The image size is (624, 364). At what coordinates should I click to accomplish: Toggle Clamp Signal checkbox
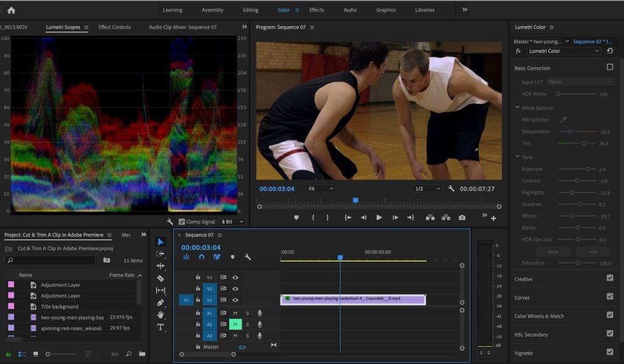(182, 222)
